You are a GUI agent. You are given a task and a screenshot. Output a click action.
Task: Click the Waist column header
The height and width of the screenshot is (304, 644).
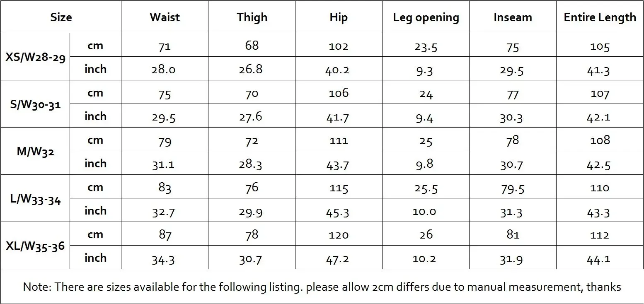(x=165, y=17)
